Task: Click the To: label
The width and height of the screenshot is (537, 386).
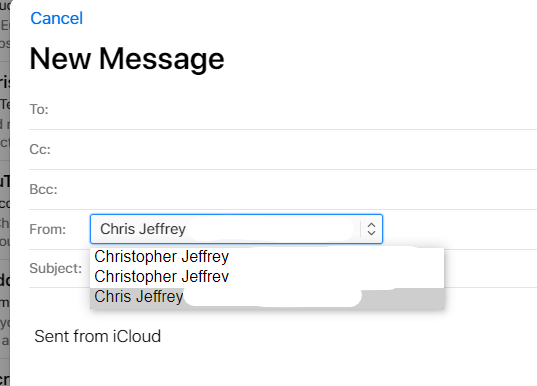Action: [39, 110]
